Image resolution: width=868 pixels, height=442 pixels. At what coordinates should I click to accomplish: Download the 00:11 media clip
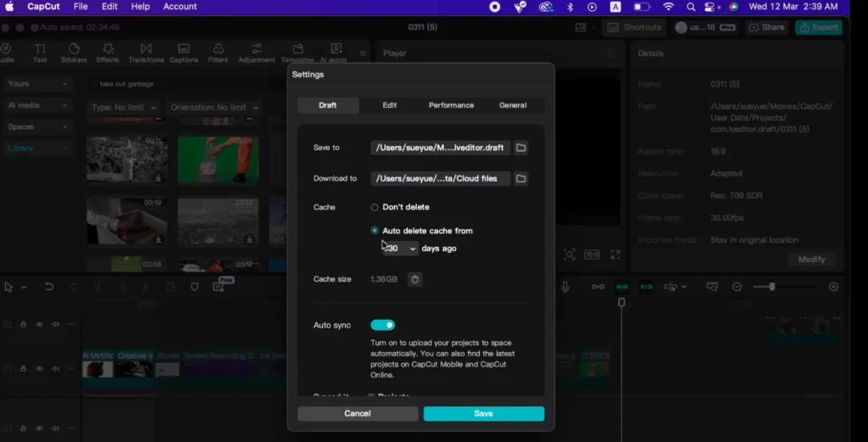coord(159,178)
